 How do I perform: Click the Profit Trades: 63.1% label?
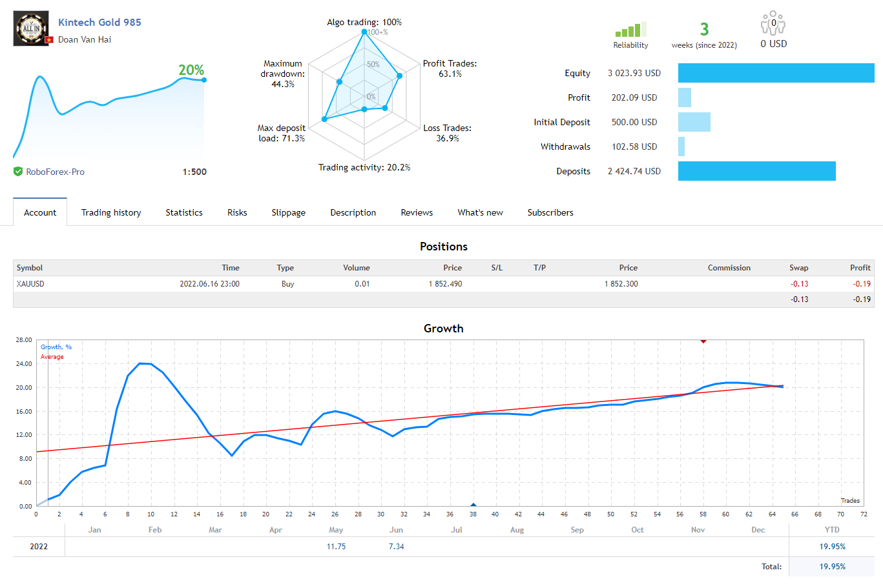point(450,68)
